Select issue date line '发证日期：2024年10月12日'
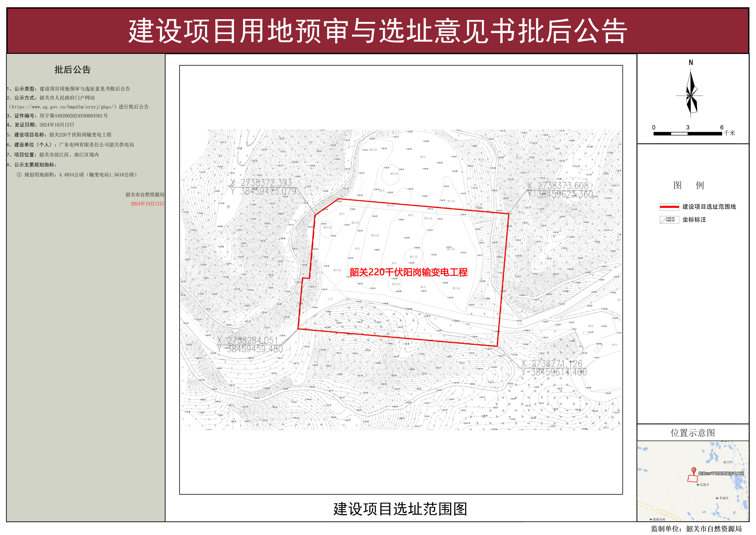This screenshot has height=535, width=756. tap(41, 125)
